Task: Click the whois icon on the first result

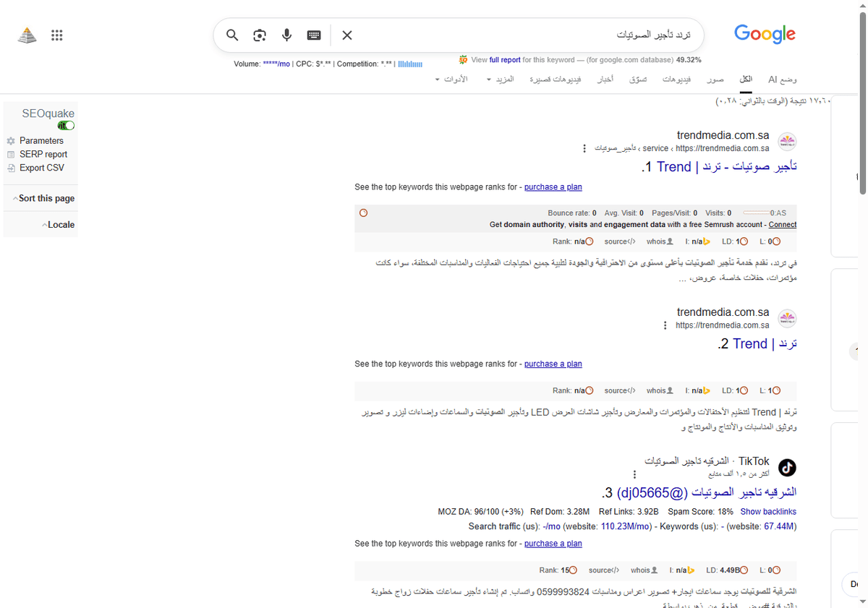Action: (659, 241)
